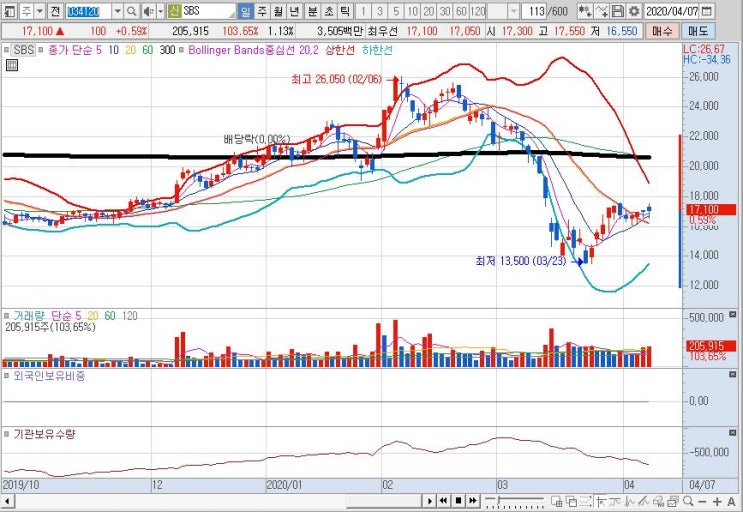Click the stock code input field 034120
The width and height of the screenshot is (743, 512).
89,10
